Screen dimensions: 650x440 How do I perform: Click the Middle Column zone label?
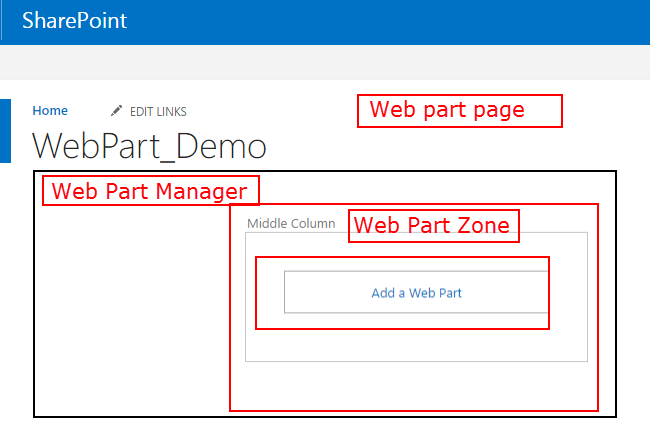pyautogui.click(x=291, y=224)
